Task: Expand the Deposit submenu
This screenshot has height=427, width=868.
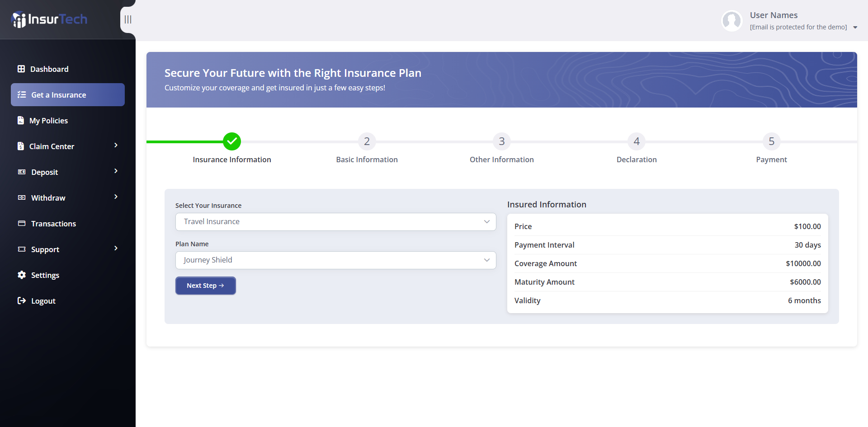Action: coord(116,171)
